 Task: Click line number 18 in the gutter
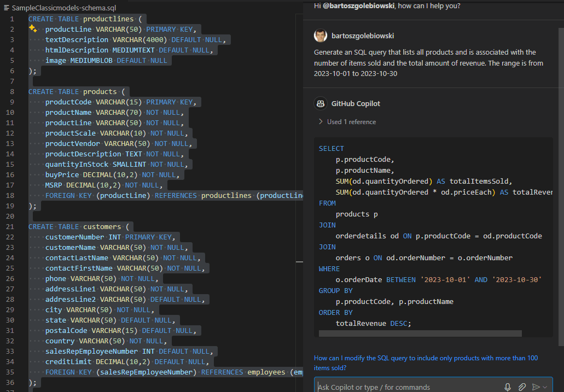(x=10, y=195)
